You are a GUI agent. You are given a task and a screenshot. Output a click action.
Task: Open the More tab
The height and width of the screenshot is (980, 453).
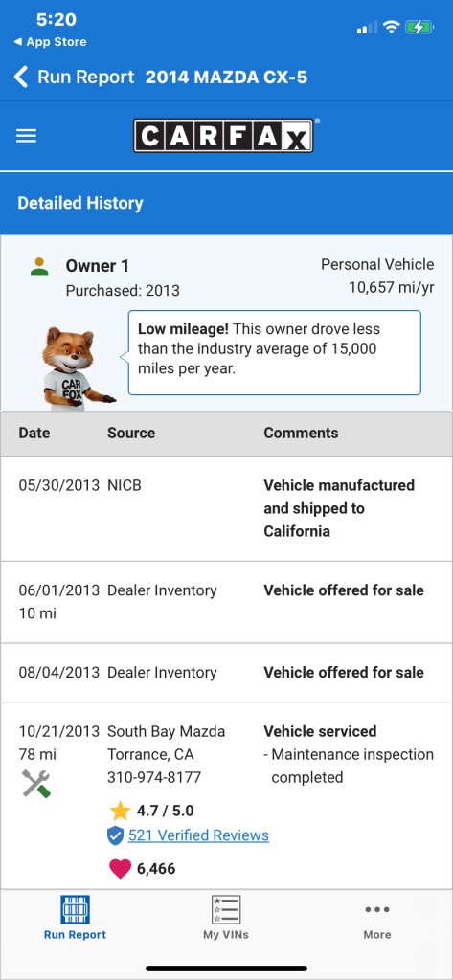pyautogui.click(x=377, y=921)
